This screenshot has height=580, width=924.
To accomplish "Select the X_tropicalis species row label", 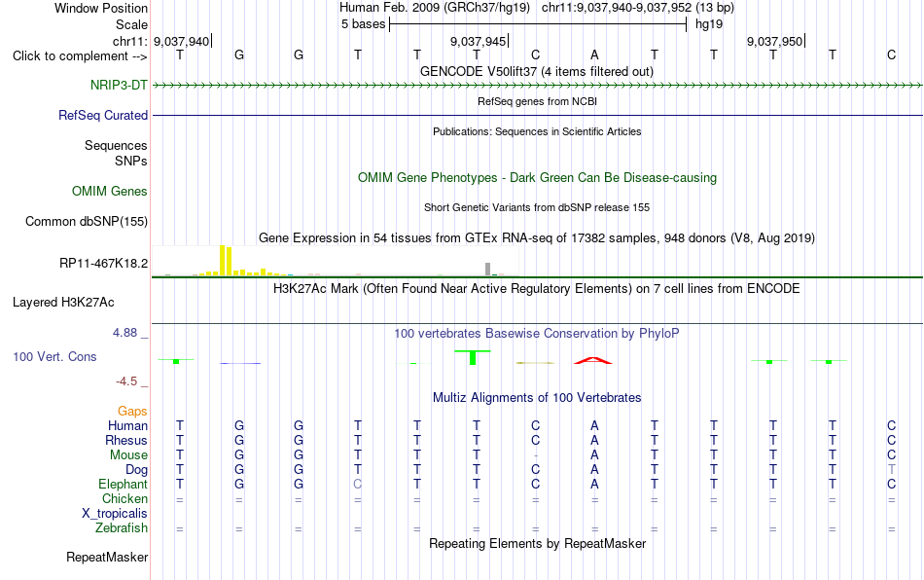I will click(x=115, y=514).
